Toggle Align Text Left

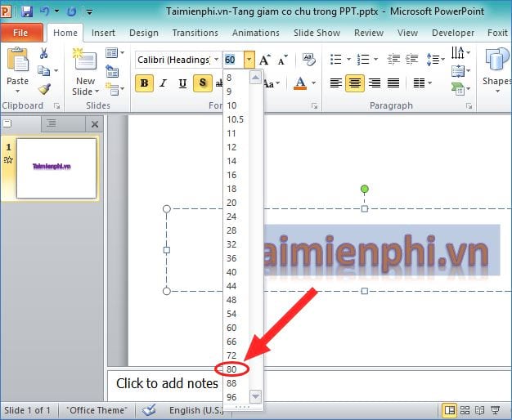click(x=336, y=83)
